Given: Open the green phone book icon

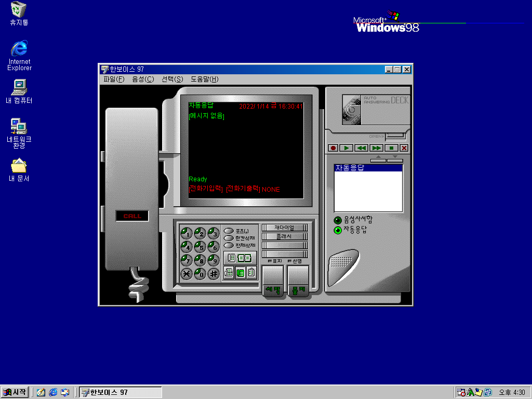Looking at the screenshot, I should pos(245,258).
